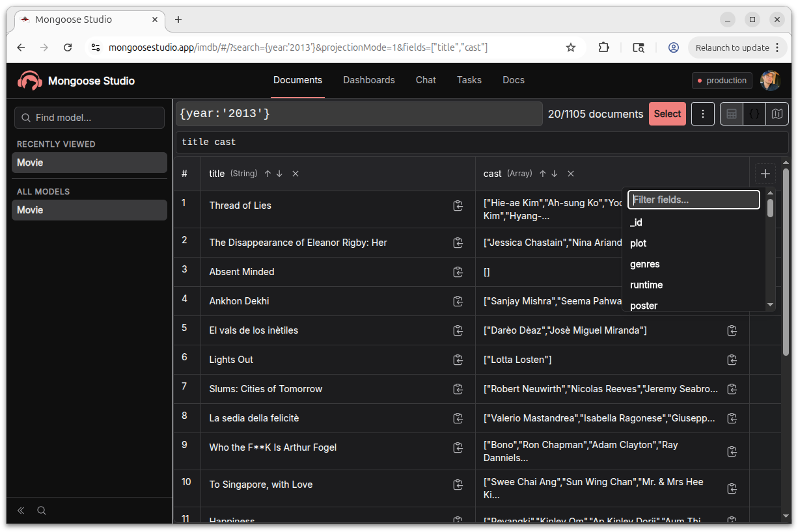Copy cast cell for Swee Chai Ang row

[732, 488]
